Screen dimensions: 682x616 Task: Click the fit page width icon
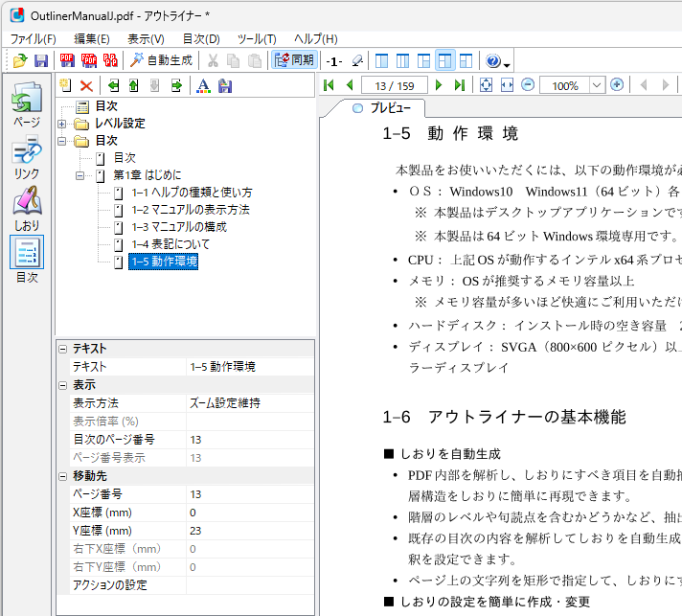tap(507, 85)
